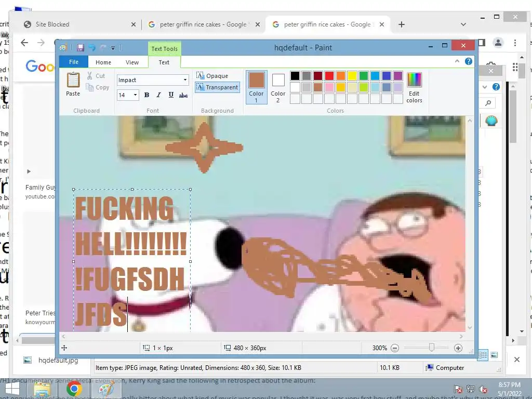Viewport: 532px width, 399px height.
Task: Save the image with the Save icon
Action: 81,48
